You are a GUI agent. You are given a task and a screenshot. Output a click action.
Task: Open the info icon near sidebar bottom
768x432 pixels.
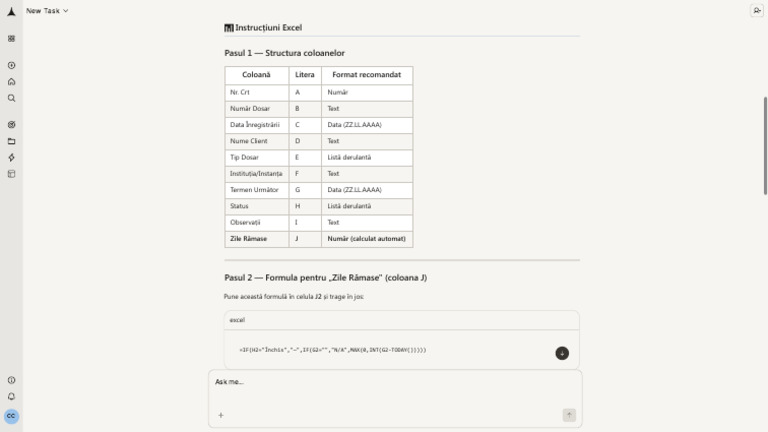[11, 380]
